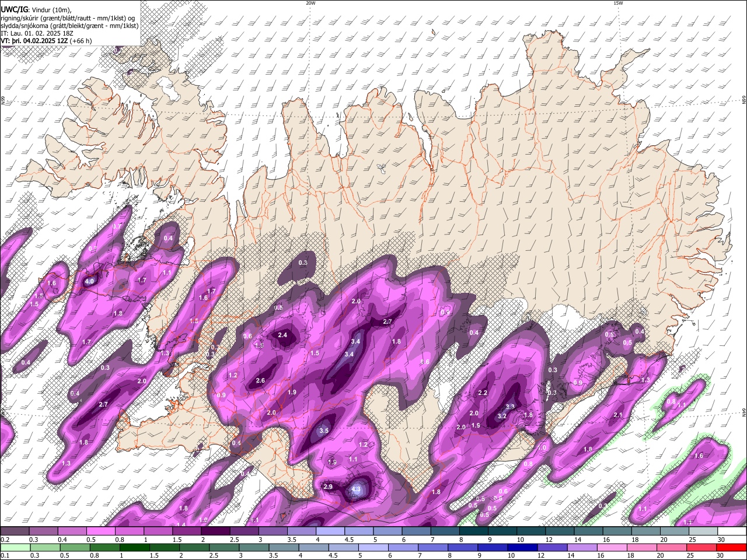Image resolution: width=747 pixels, height=560 pixels.
Task: Click the '4.0' precipitation value on map
Action: point(89,281)
